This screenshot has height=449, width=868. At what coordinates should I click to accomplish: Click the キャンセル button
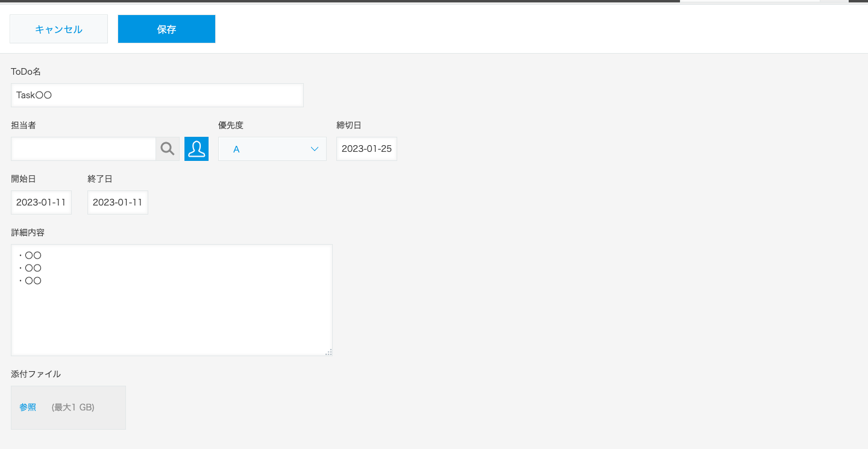coord(58,29)
